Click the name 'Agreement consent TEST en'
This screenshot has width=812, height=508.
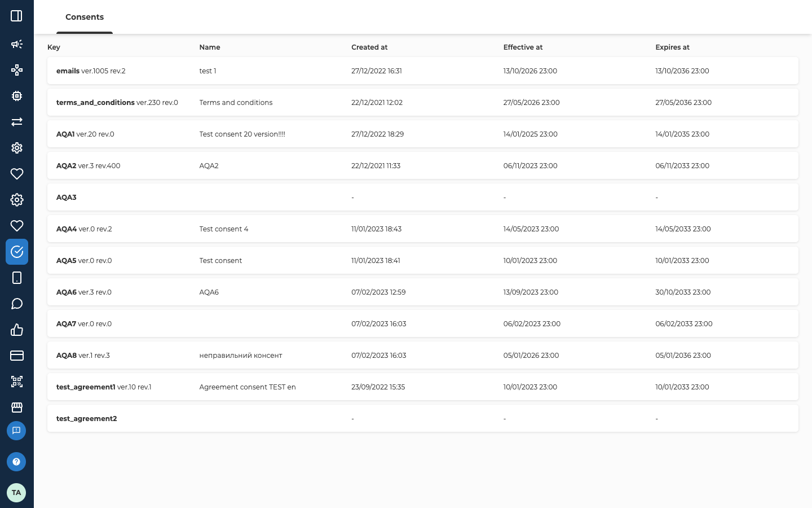click(x=248, y=387)
